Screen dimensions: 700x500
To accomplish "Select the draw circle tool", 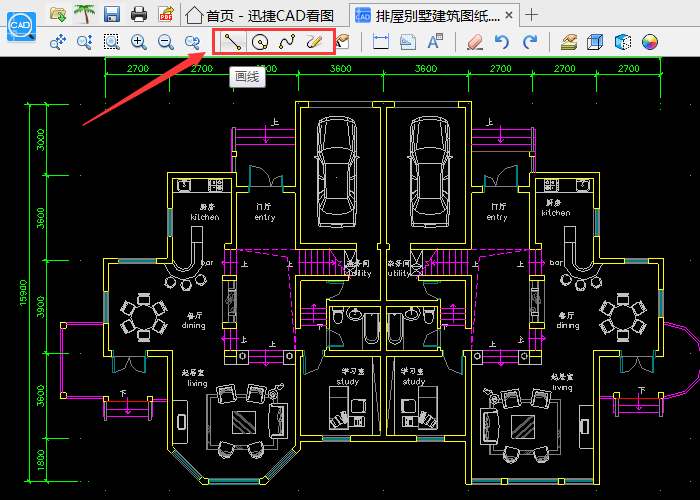I will click(260, 42).
